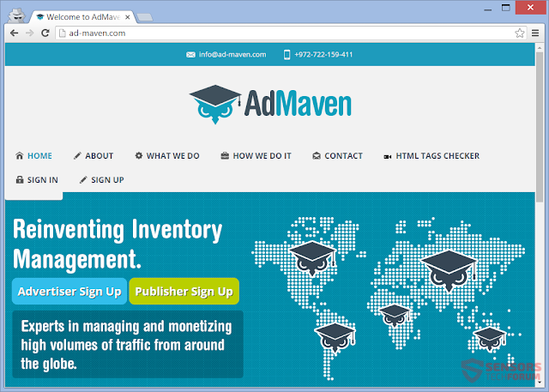Click the Publisher Sign Up button
The image size is (549, 392).
point(184,291)
